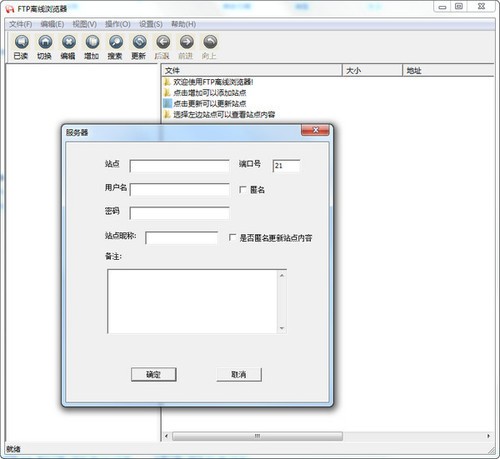Screen dimensions: 500x459
Task: Click the 站点 input field
Action: 179,166
